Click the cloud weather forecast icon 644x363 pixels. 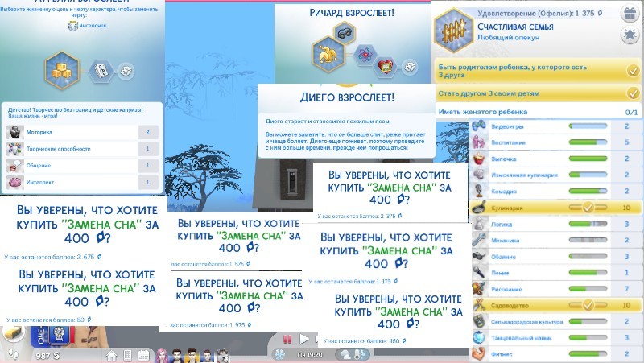click(x=345, y=354)
